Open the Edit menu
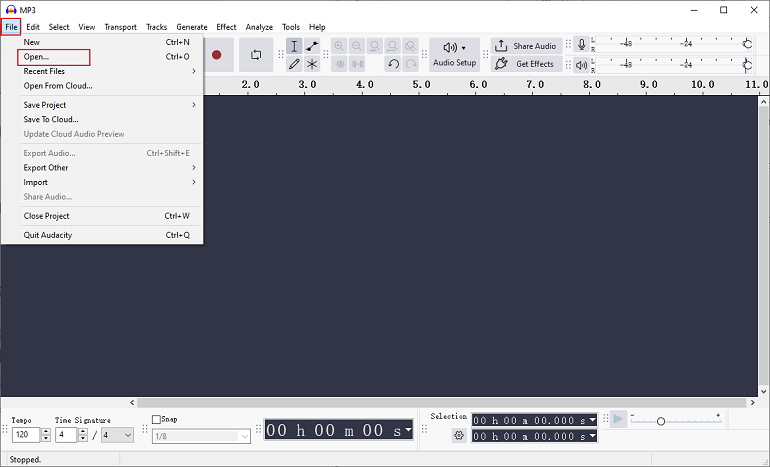 [33, 27]
